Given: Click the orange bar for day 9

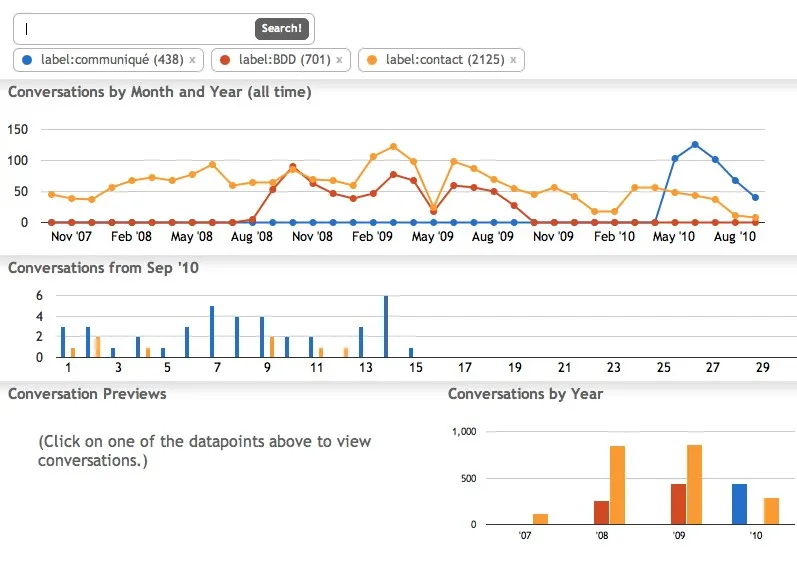Looking at the screenshot, I should (272, 347).
